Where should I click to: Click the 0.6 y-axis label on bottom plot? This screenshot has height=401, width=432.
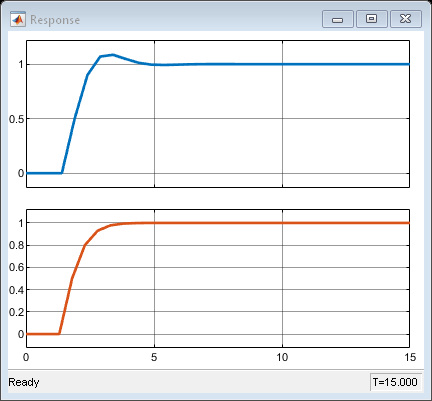tap(17, 268)
